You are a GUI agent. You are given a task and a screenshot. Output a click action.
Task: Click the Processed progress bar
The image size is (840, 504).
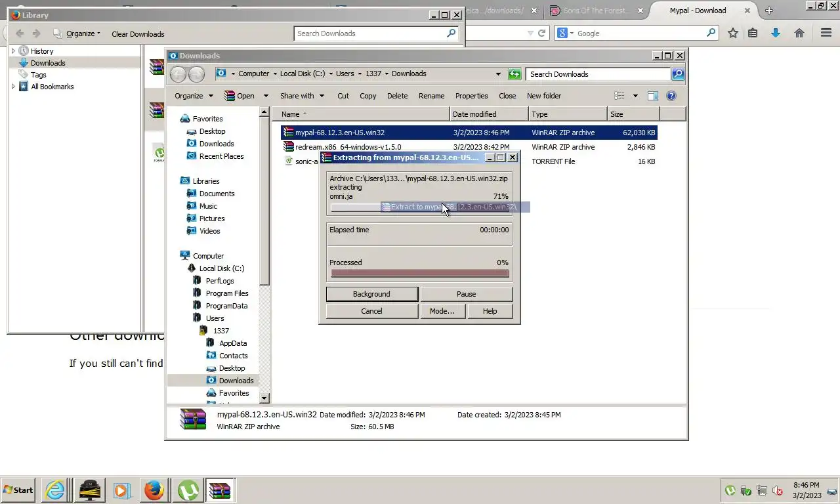click(x=419, y=274)
